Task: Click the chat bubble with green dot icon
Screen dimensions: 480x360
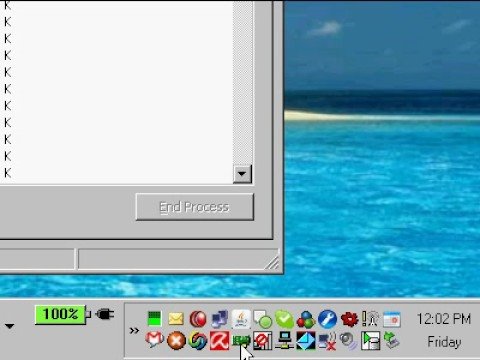Action: click(263, 319)
